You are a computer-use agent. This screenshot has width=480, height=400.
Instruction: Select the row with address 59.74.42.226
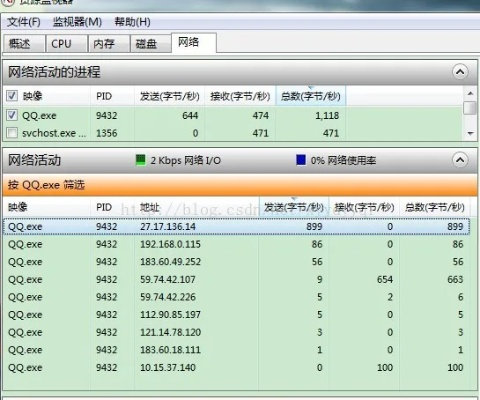coord(236,297)
